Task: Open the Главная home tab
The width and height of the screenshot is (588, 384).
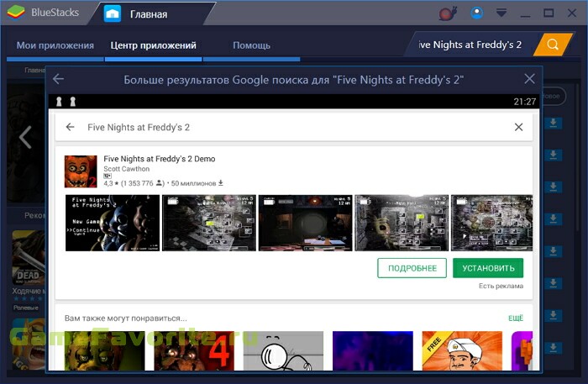Action: (149, 14)
